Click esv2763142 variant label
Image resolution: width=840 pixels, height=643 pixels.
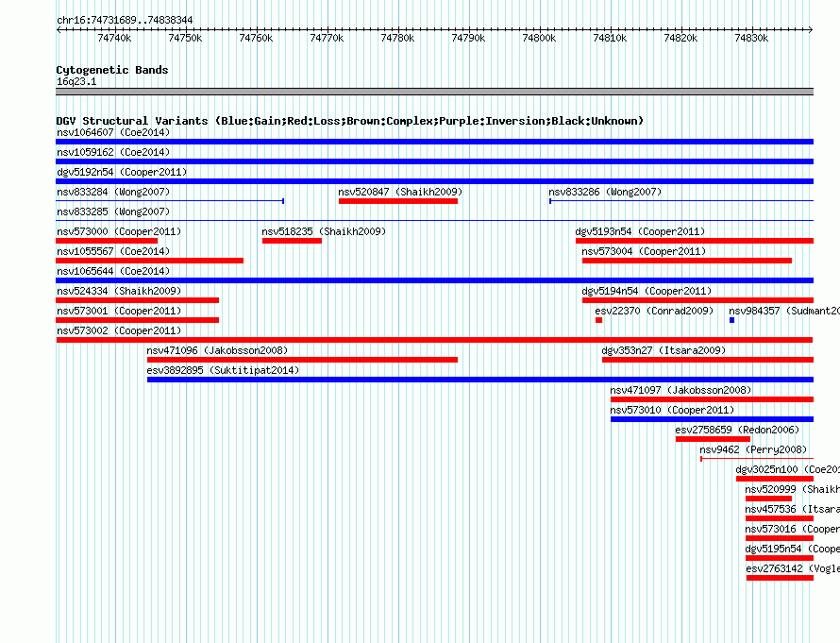792,568
